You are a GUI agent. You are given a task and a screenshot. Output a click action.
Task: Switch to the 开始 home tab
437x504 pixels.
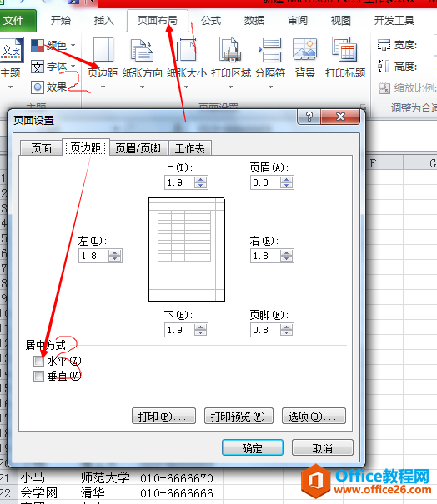(x=61, y=21)
